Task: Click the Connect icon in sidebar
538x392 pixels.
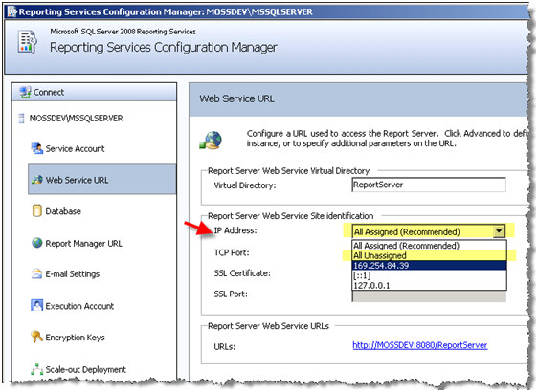Action: (25, 92)
